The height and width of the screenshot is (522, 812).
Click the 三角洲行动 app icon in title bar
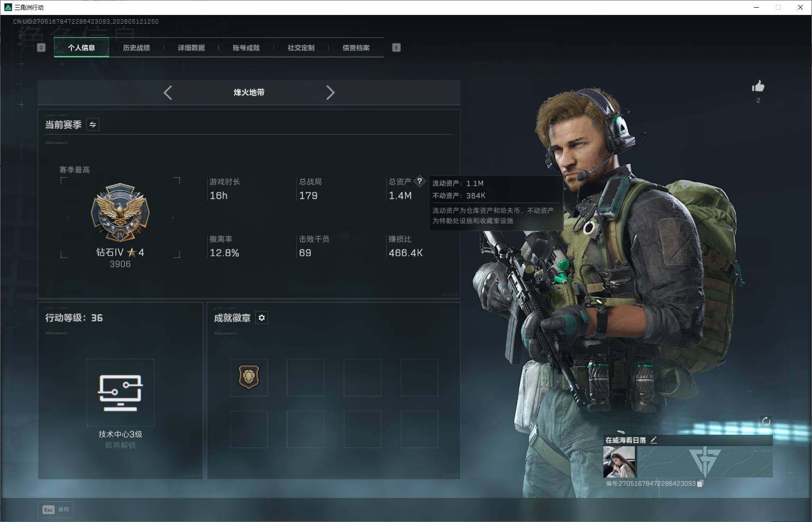(8, 7)
